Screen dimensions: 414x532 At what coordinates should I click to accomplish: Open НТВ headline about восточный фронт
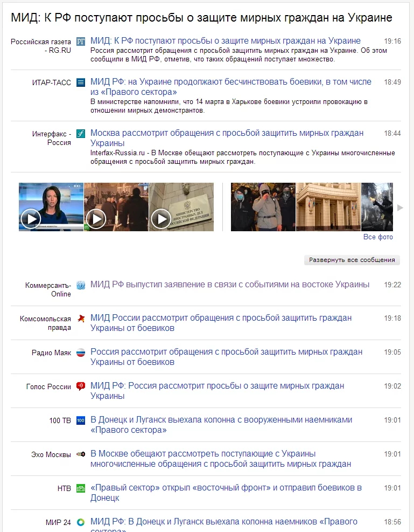click(226, 493)
